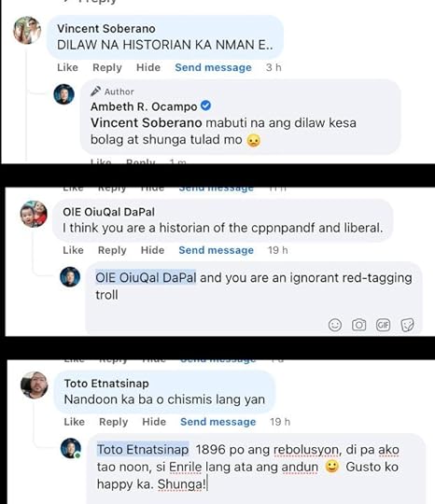The image size is (435, 504).
Task: Click the Ambeth R. Ocampo author name
Action: click(144, 106)
